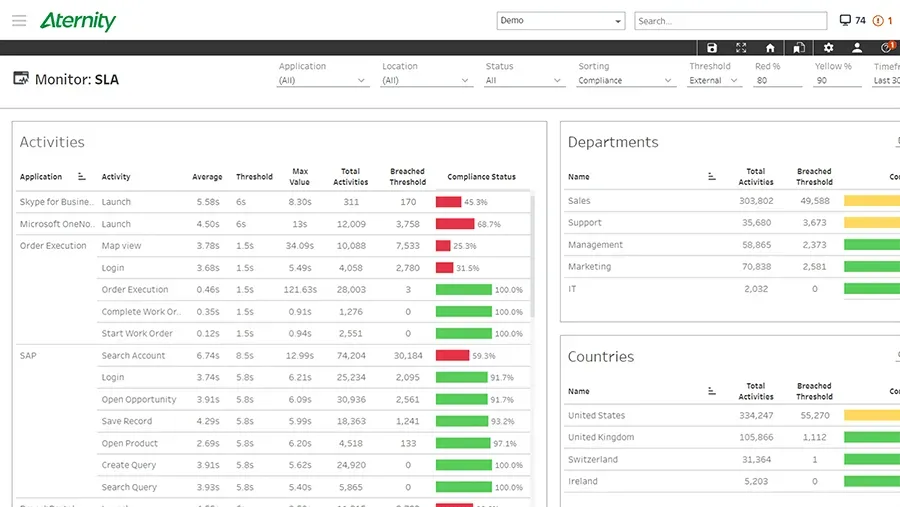900x507 pixels.
Task: Expand the Application filter dropdown
Action: pos(321,80)
